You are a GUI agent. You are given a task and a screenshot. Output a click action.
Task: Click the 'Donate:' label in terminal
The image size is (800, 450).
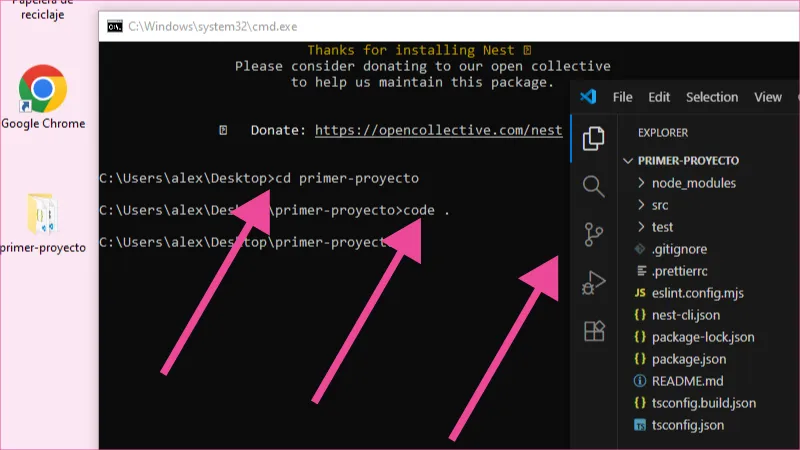[278, 131]
